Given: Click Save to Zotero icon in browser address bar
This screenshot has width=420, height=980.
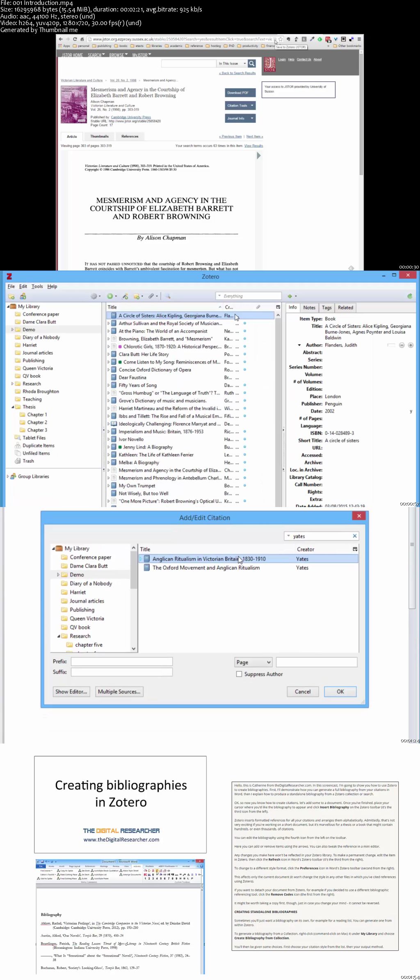Looking at the screenshot, I should 275,39.
